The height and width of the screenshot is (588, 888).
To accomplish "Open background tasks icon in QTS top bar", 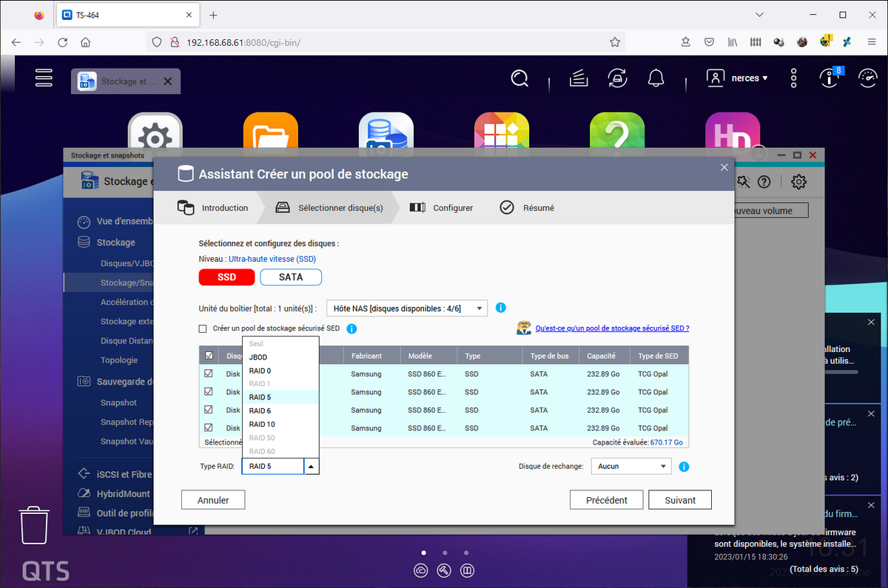I will 578,78.
